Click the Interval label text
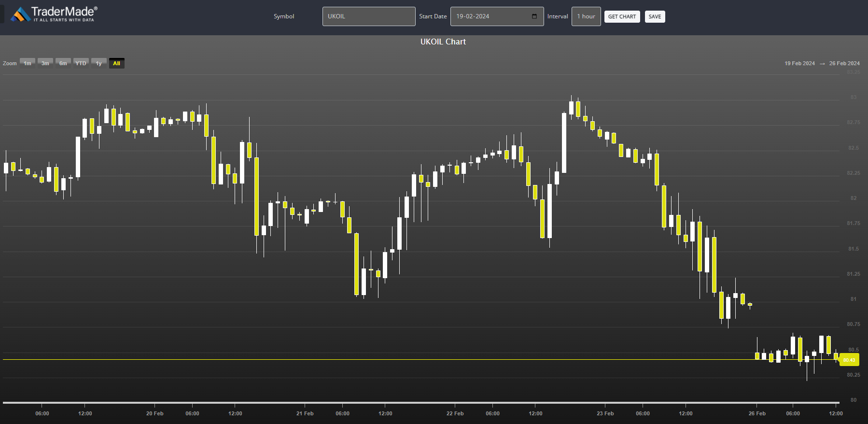 pos(558,16)
